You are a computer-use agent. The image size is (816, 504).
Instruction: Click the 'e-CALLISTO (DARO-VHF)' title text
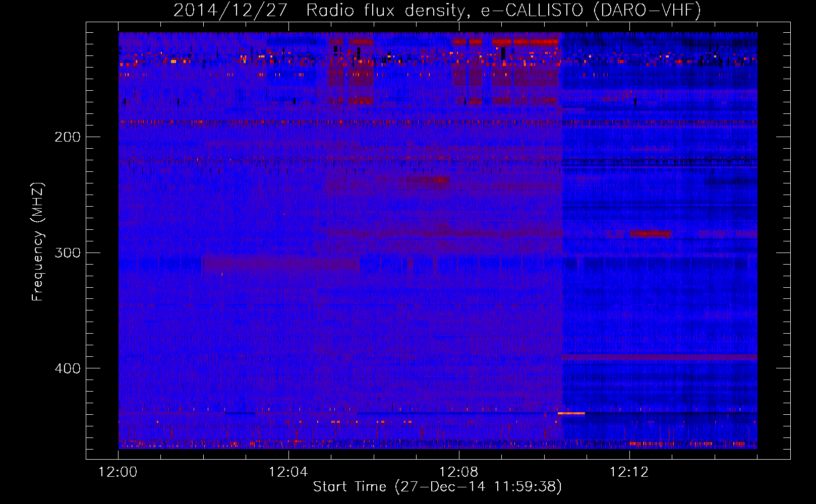click(x=591, y=10)
